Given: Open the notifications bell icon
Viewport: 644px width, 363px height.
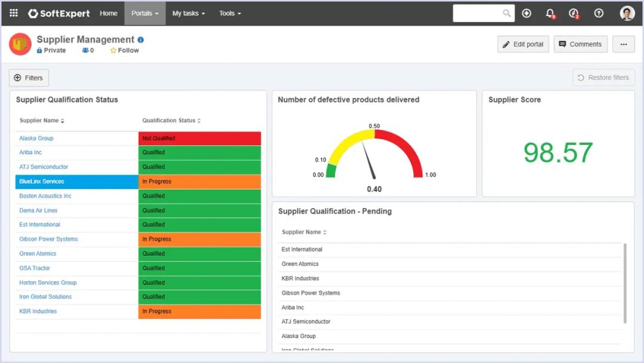Looking at the screenshot, I should tap(550, 13).
